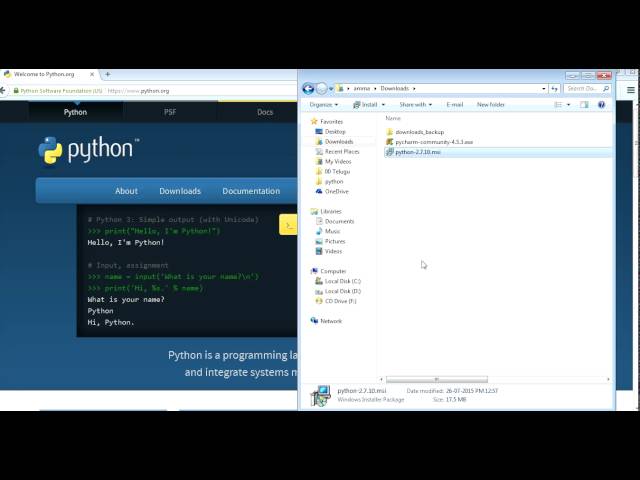Open view options dropdown arrow

568,105
